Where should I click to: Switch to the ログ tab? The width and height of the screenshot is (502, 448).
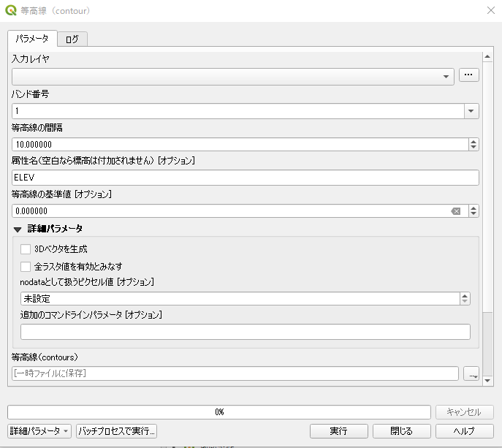72,39
